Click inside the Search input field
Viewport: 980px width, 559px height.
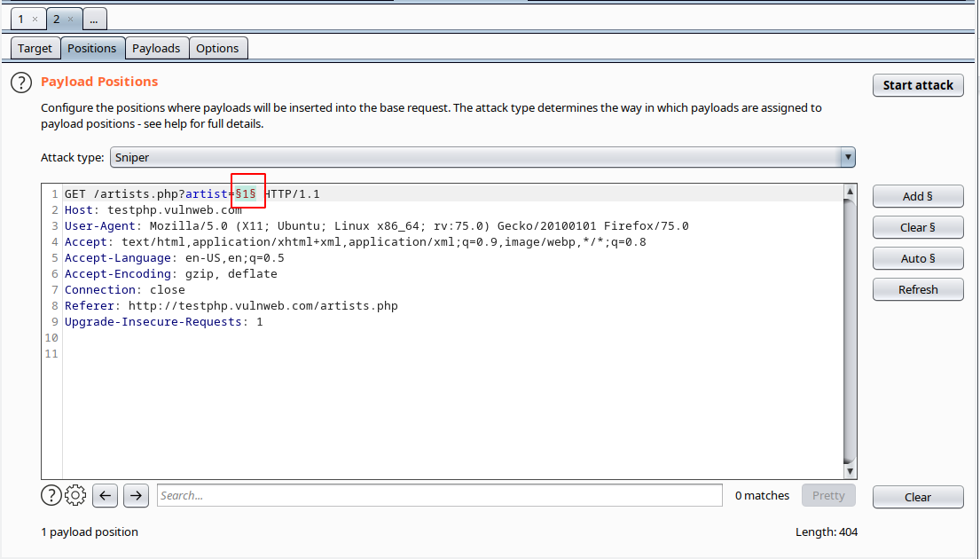point(439,495)
